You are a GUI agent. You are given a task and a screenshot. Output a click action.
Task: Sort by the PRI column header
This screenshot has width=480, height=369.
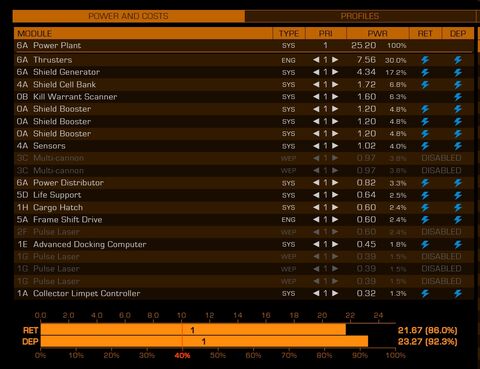[x=325, y=34]
